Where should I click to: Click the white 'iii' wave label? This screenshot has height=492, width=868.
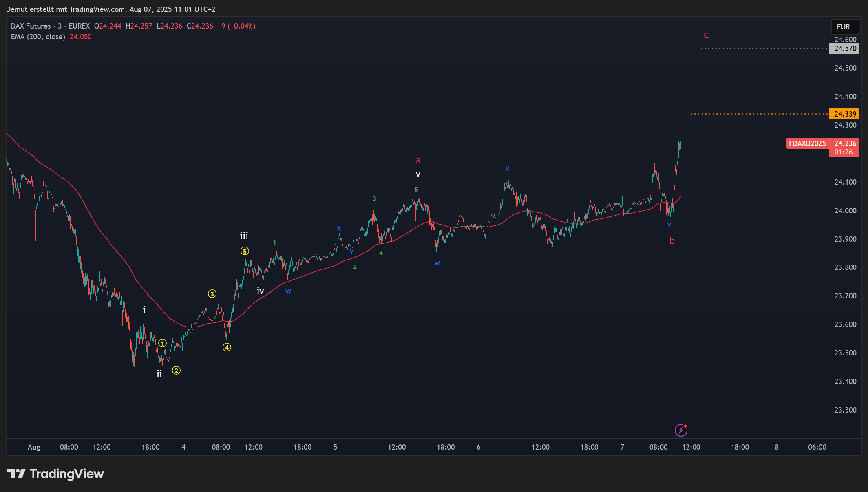point(244,236)
